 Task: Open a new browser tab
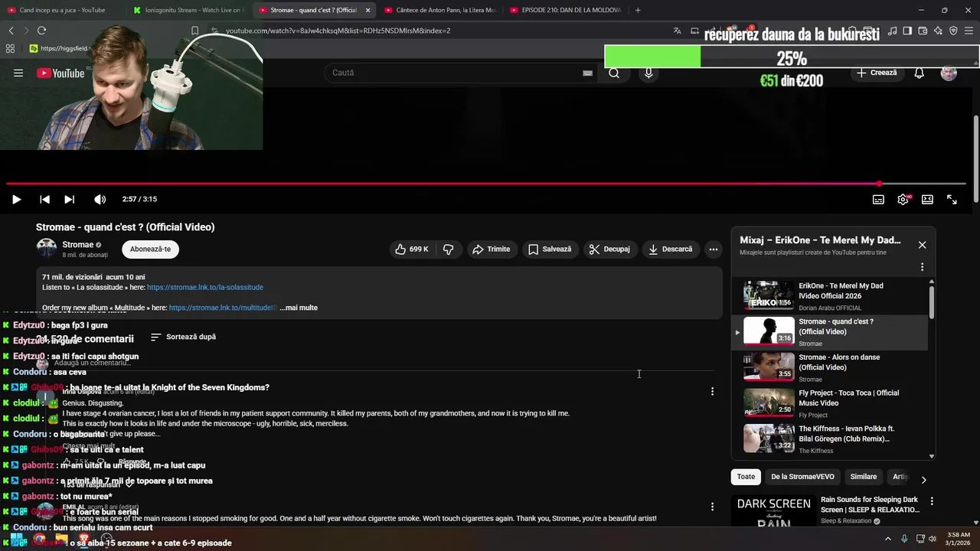(x=638, y=10)
